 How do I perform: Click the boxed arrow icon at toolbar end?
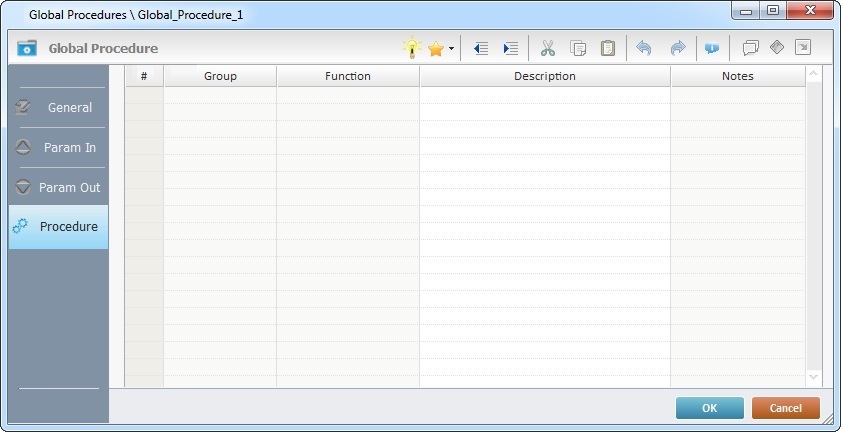point(802,48)
